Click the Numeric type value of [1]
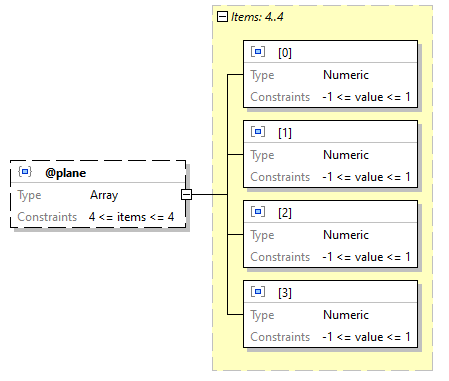This screenshot has height=381, width=449. tap(346, 155)
